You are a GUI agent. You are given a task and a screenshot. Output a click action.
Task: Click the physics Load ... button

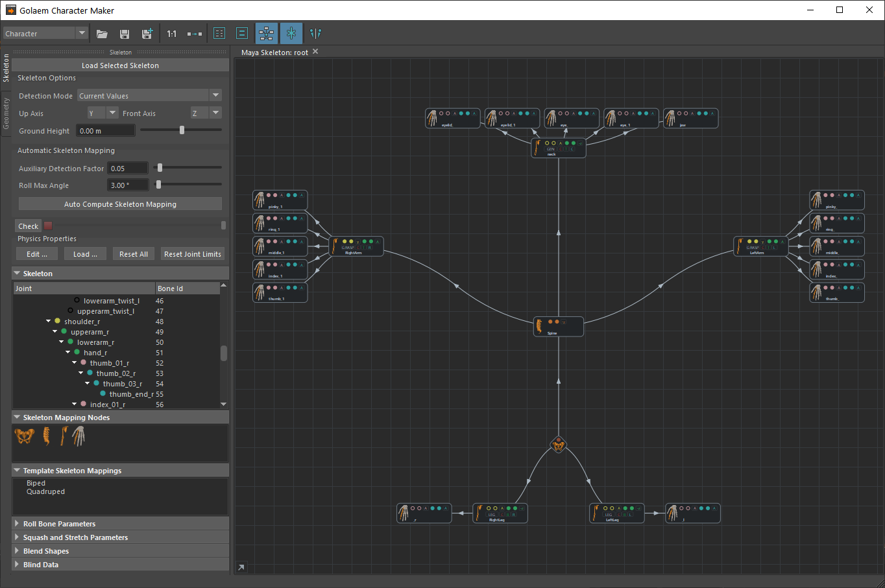[x=85, y=254]
